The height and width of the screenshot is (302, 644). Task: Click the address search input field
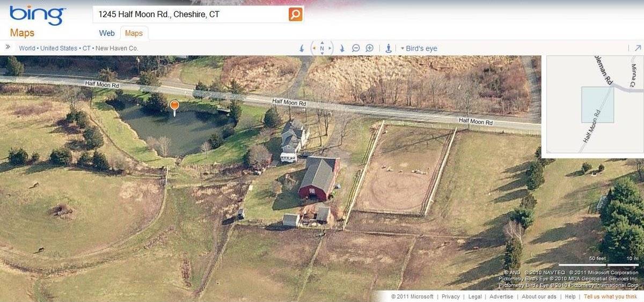click(x=191, y=15)
